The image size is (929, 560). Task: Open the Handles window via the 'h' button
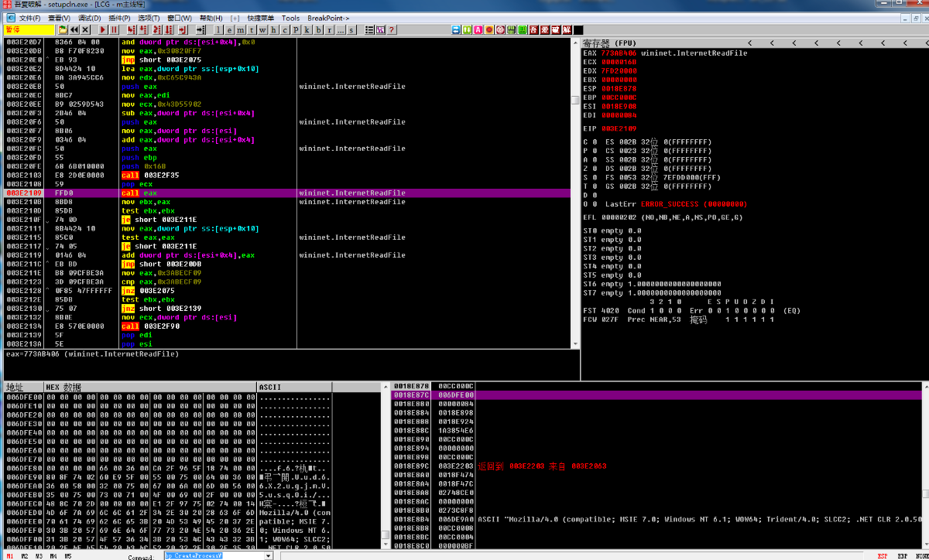click(x=274, y=29)
